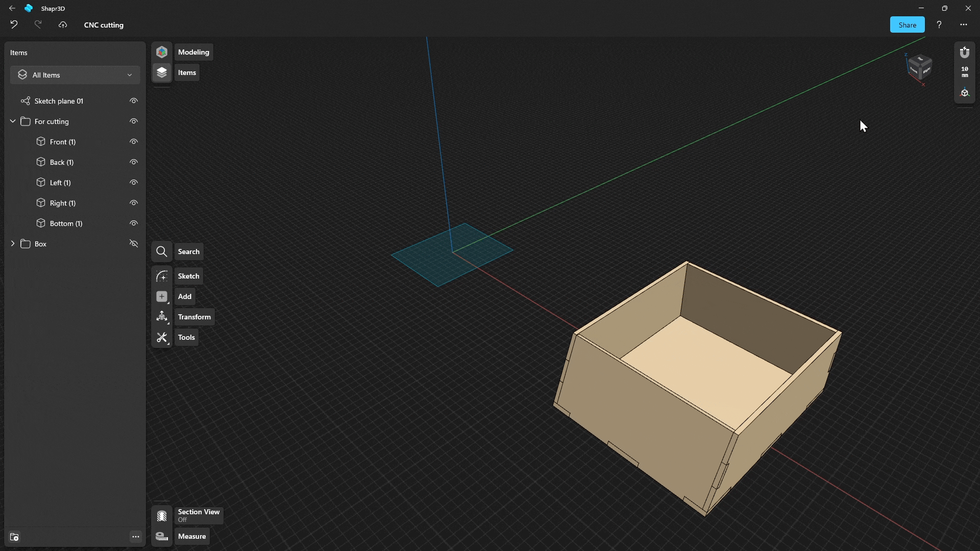Click the snapping magnet icon
Screen dimensions: 980x551
point(965,52)
